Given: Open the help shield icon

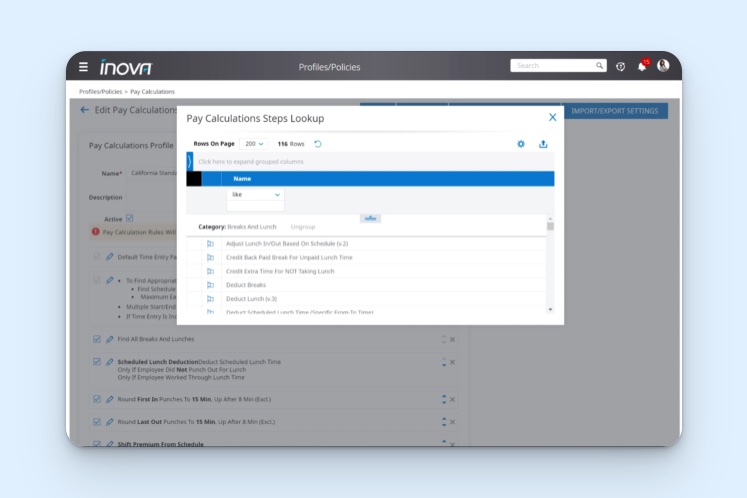Looking at the screenshot, I should pos(620,67).
